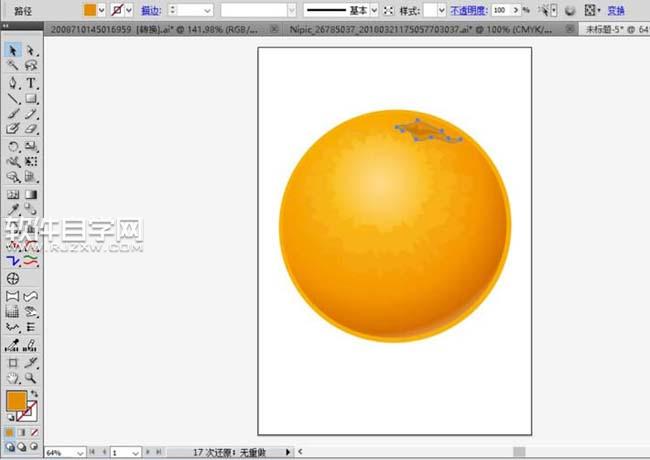Open the artboard number dropdown
This screenshot has height=460, width=650.
(135, 453)
